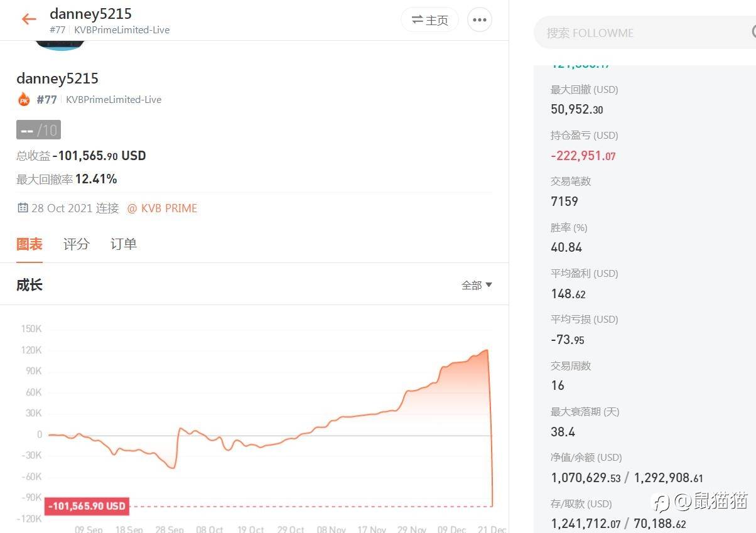Screen dimensions: 756x533
Task: Open the ellipsis more-options menu
Action: (480, 19)
